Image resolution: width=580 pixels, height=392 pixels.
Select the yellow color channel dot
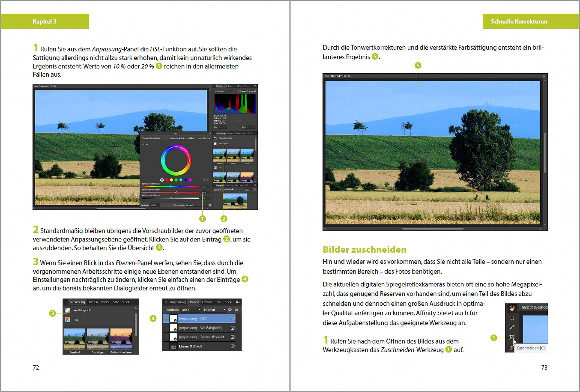[x=171, y=180]
